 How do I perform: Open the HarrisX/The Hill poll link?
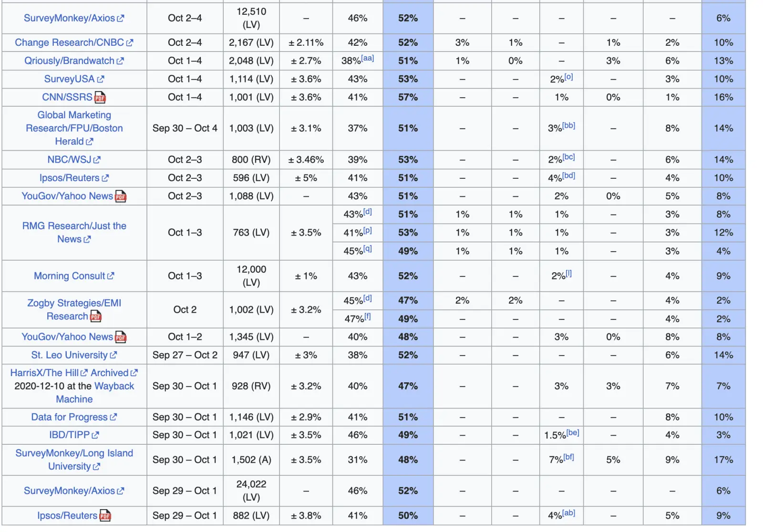click(44, 373)
